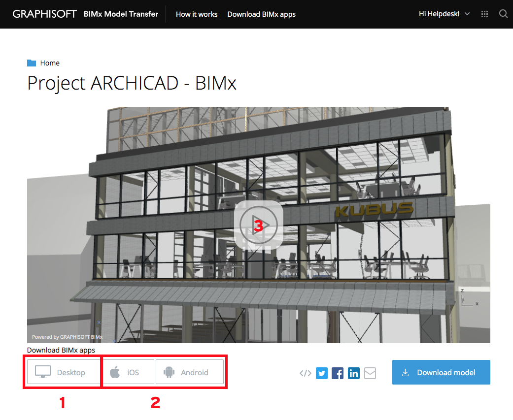The height and width of the screenshot is (420, 513).
Task: Go to Home breadcrumb
Action: (x=50, y=63)
